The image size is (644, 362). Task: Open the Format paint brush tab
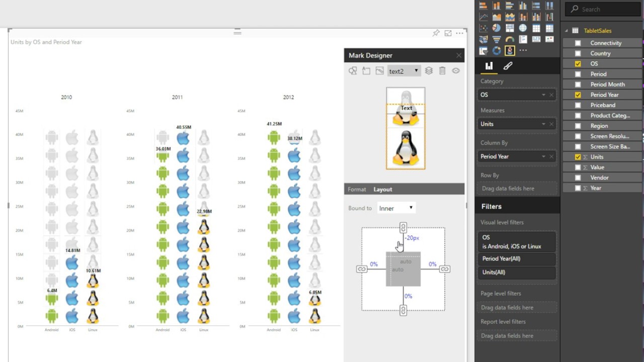pyautogui.click(x=508, y=66)
